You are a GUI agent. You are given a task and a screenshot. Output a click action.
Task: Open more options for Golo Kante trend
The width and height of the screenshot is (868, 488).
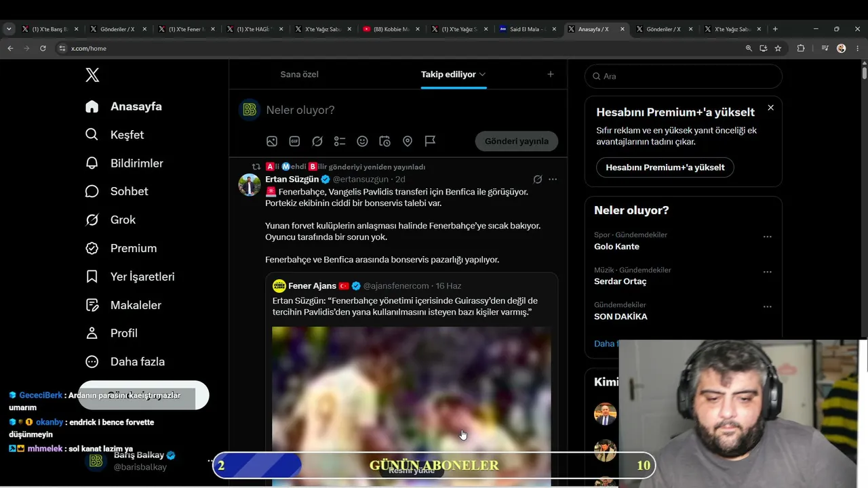coord(768,237)
